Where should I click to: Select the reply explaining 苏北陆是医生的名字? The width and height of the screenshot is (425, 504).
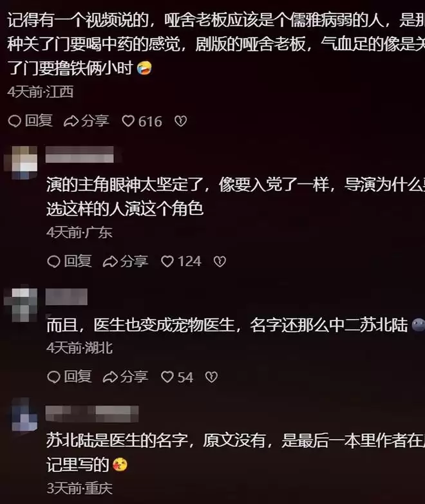point(236,453)
